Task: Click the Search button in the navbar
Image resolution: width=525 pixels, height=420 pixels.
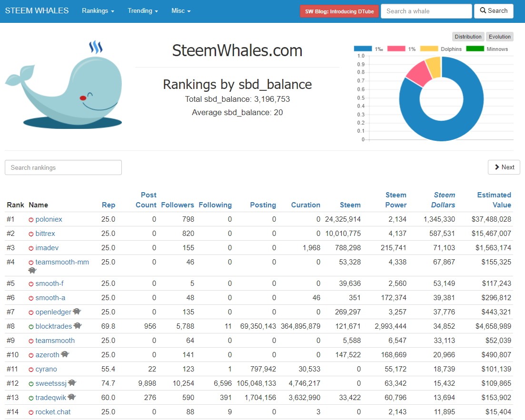Action: pos(494,11)
